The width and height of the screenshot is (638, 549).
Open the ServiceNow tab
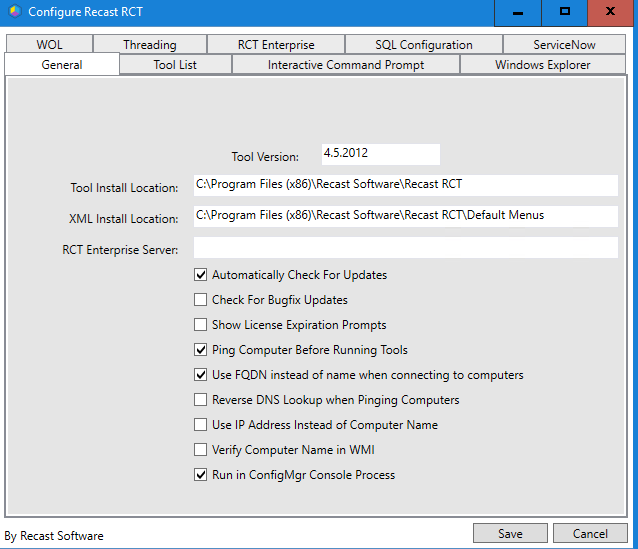pyautogui.click(x=564, y=44)
